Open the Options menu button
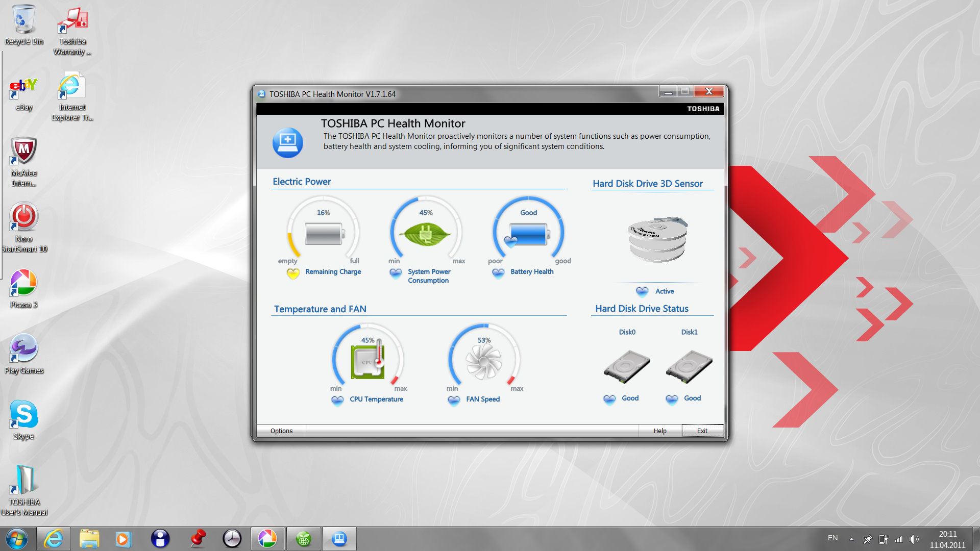 click(x=281, y=431)
